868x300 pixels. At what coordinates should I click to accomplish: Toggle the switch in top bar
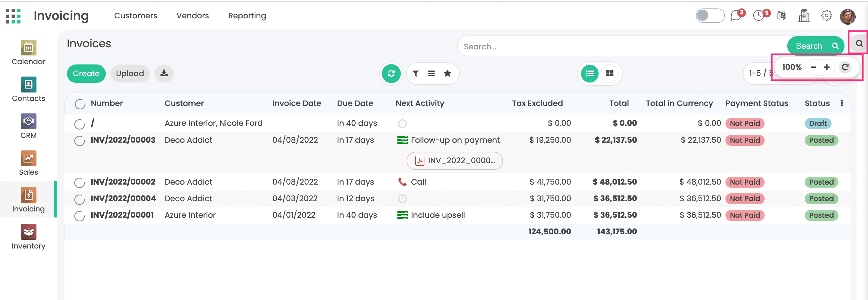pyautogui.click(x=710, y=16)
